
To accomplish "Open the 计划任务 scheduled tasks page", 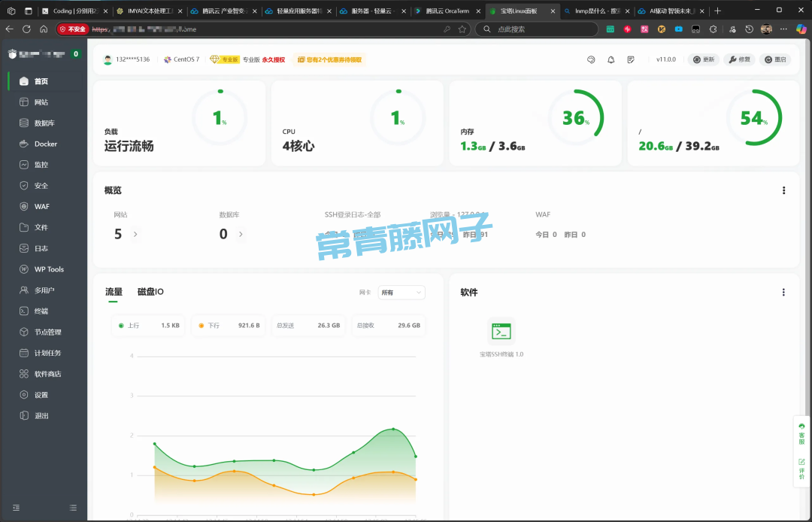I will (x=47, y=353).
